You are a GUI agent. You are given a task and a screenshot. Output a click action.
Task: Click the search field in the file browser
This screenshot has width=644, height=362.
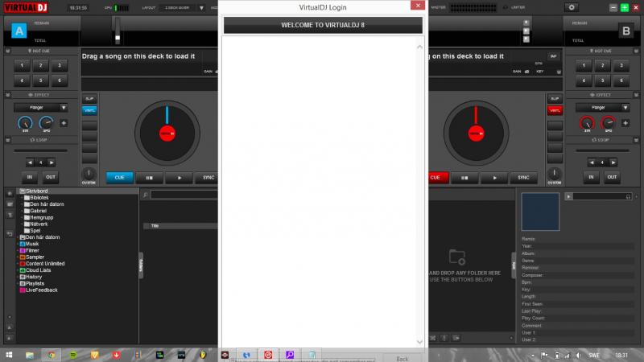[x=185, y=195]
